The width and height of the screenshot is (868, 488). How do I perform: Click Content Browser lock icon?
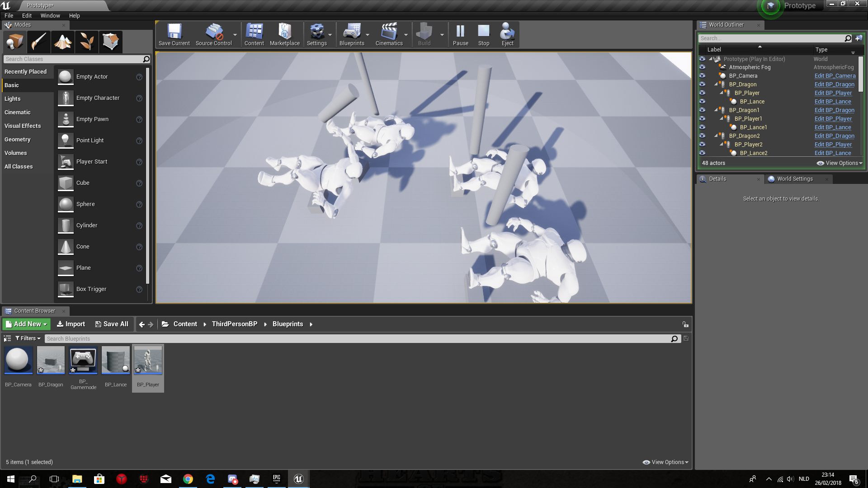pos(685,324)
